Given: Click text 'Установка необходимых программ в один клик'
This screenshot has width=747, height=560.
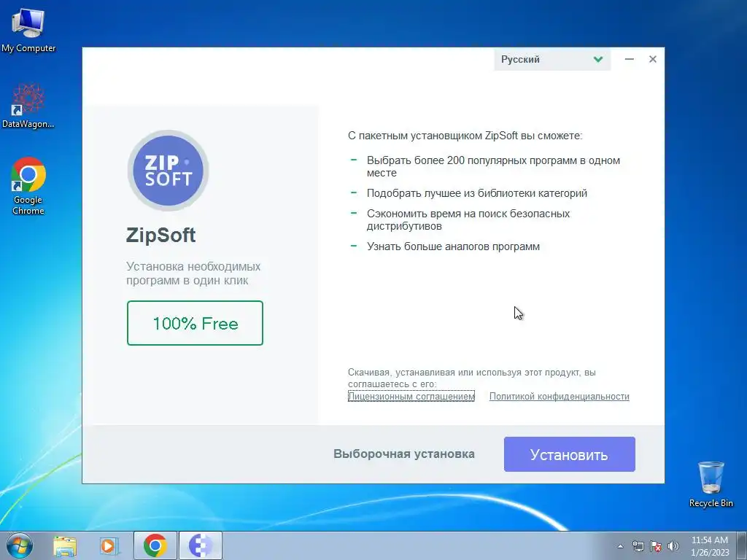Looking at the screenshot, I should (x=193, y=273).
